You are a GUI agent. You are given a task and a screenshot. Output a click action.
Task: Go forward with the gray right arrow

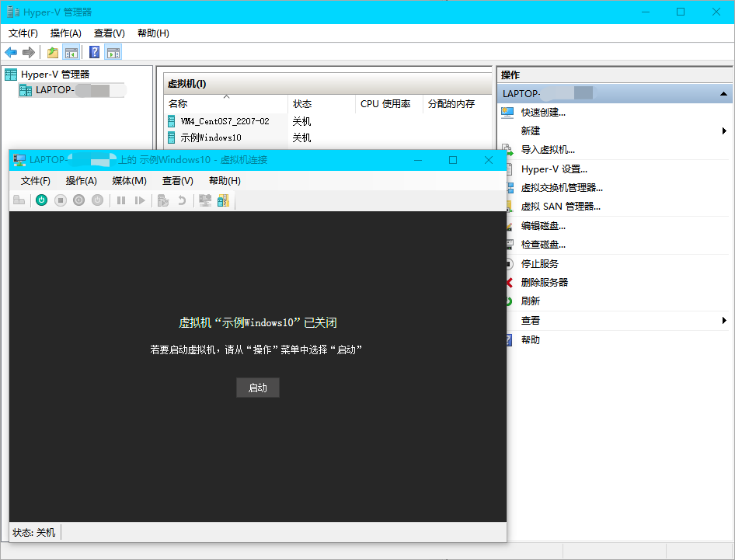pos(29,53)
